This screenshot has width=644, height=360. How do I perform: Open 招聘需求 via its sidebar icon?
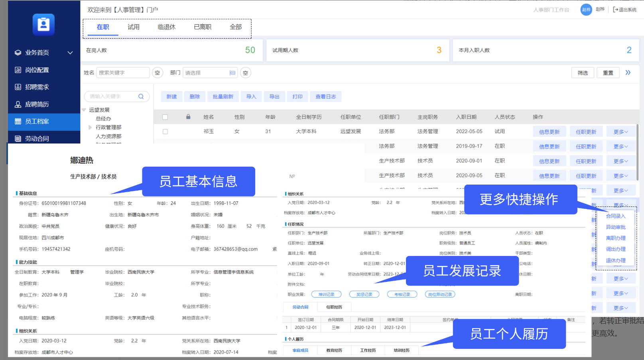pyautogui.click(x=18, y=87)
